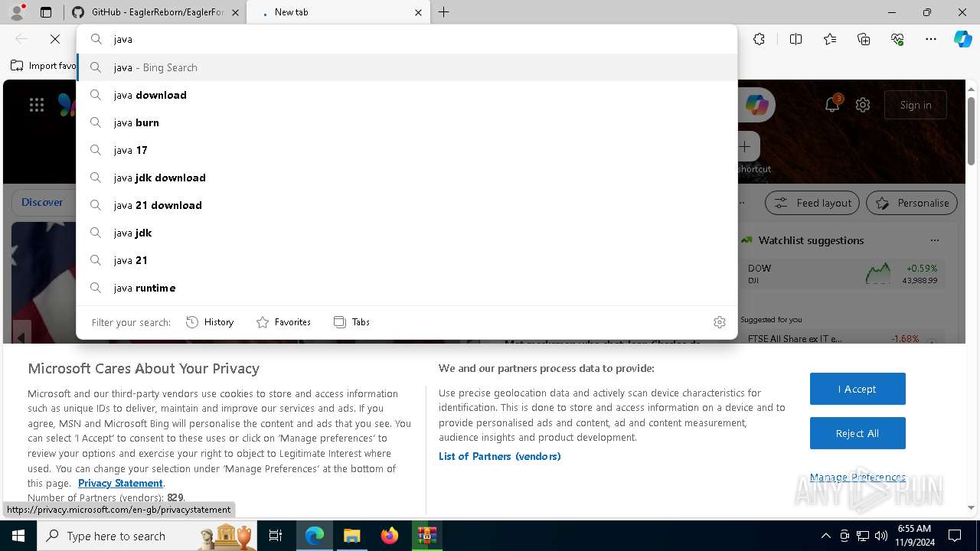Select the 'java jdk download' suggestion
Image resolution: width=980 pixels, height=551 pixels.
pos(407,178)
